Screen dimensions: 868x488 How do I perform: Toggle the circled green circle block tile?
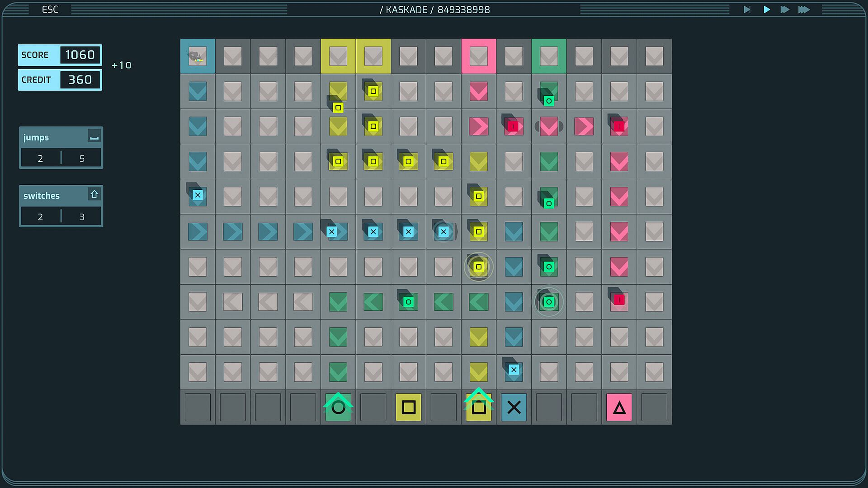click(549, 301)
